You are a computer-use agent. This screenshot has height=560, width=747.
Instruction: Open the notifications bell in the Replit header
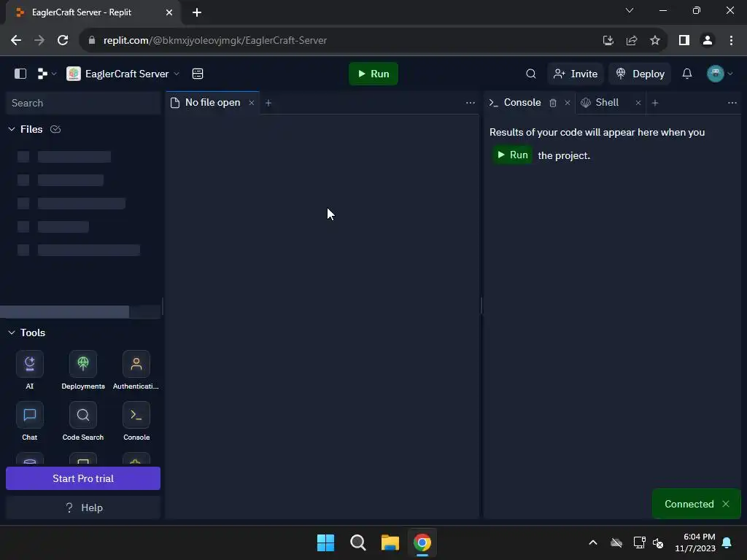point(687,74)
